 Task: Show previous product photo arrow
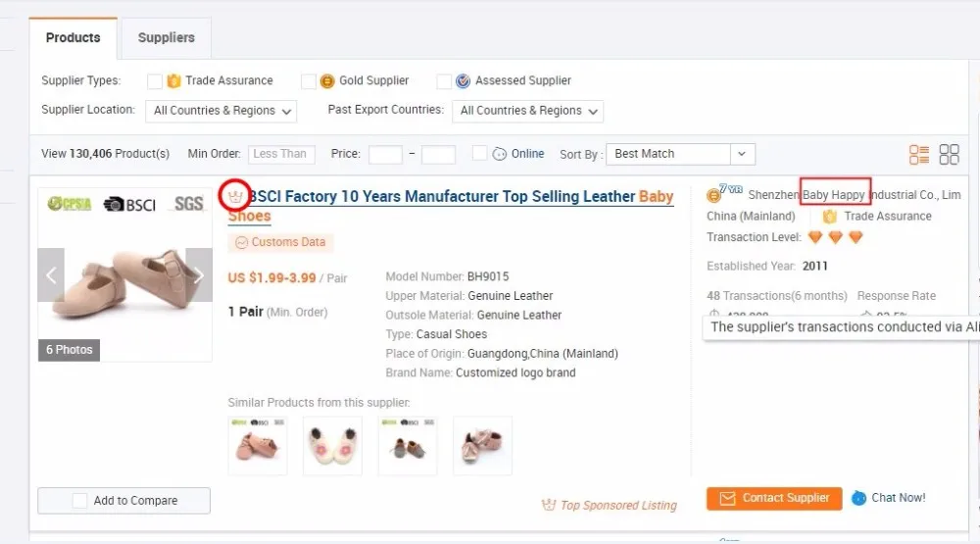tap(51, 275)
